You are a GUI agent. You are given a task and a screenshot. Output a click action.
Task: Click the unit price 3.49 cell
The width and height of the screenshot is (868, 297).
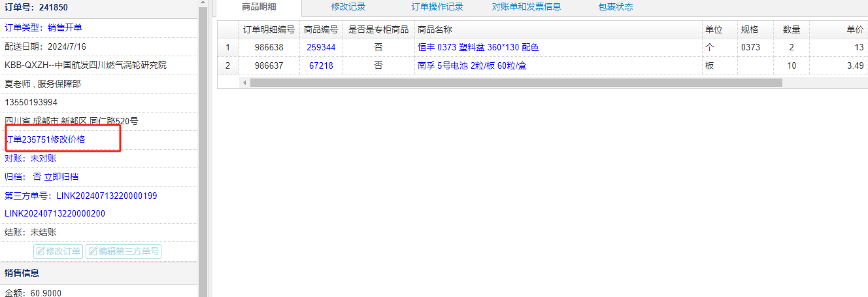(x=839, y=65)
